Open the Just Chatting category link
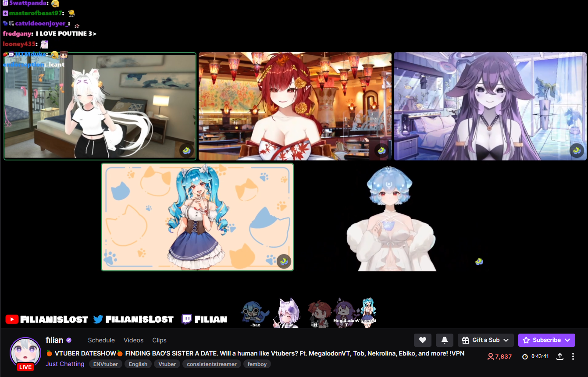Screen dimensions: 588x377 coord(65,364)
